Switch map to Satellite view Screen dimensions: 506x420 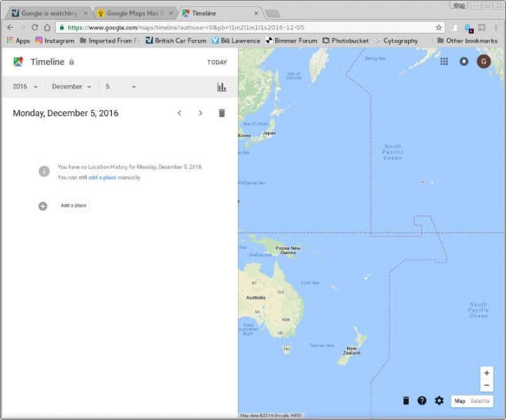pos(480,401)
